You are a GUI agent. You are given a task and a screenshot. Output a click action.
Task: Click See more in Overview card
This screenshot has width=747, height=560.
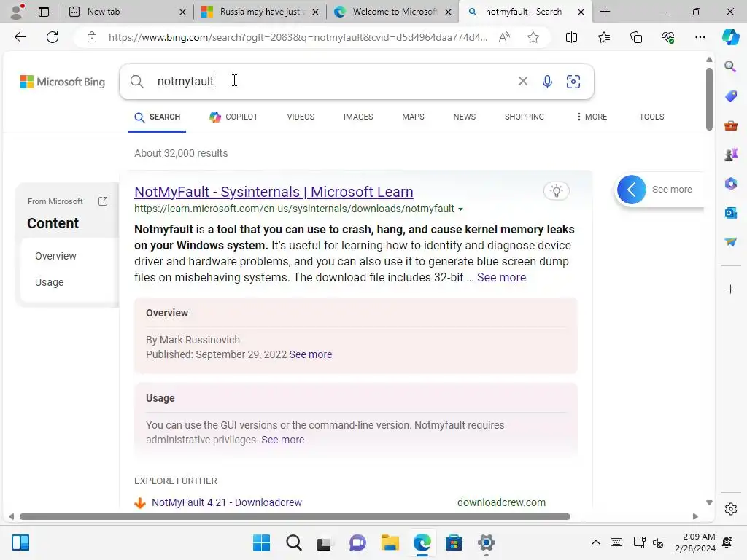coord(310,355)
